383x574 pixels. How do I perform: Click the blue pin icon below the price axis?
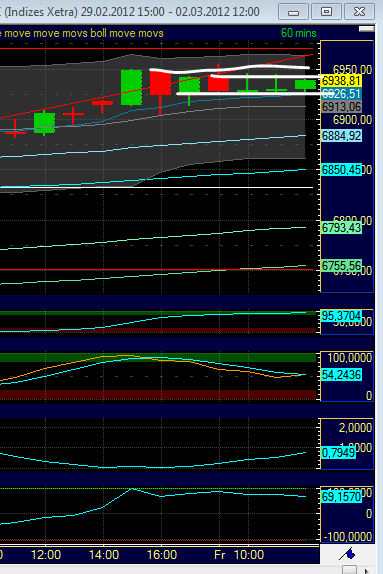pyautogui.click(x=347, y=554)
